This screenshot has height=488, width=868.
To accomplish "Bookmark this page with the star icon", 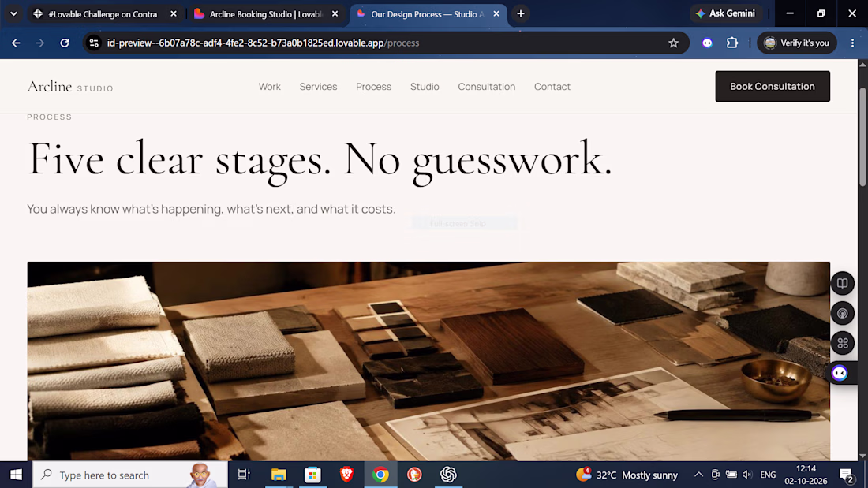I will (x=673, y=43).
